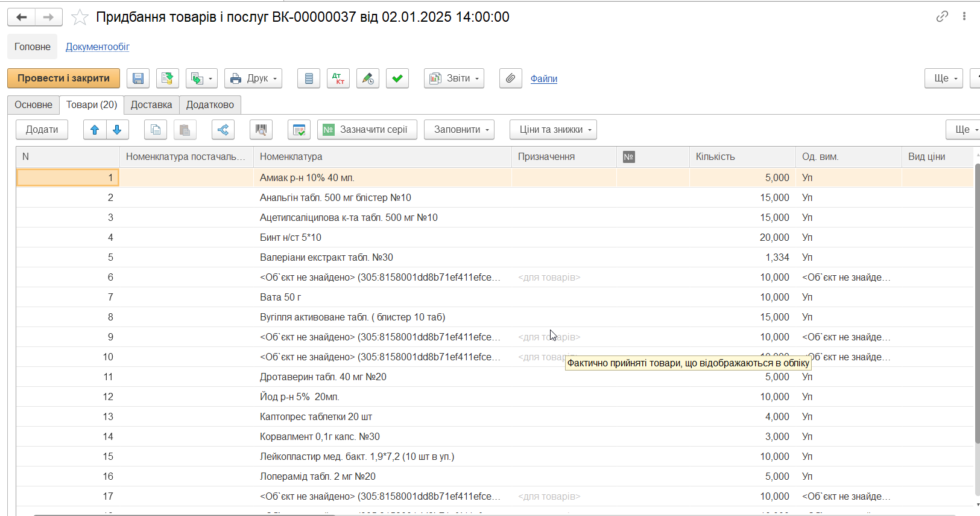Show Дт/Кт accounting entries icon
Viewport: 980px width, 516px height.
pyautogui.click(x=338, y=78)
